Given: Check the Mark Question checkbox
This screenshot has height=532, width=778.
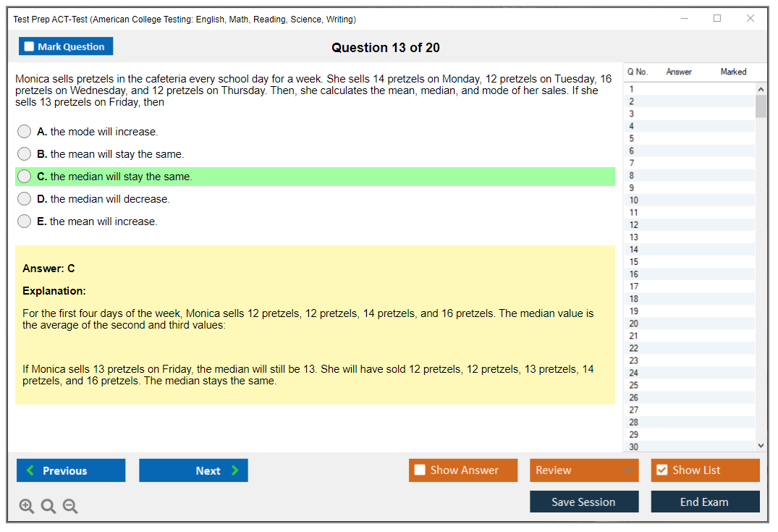Looking at the screenshot, I should click(30, 46).
